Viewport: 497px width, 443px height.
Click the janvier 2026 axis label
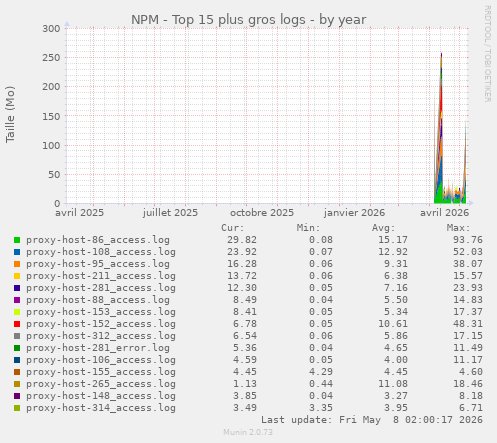(354, 213)
